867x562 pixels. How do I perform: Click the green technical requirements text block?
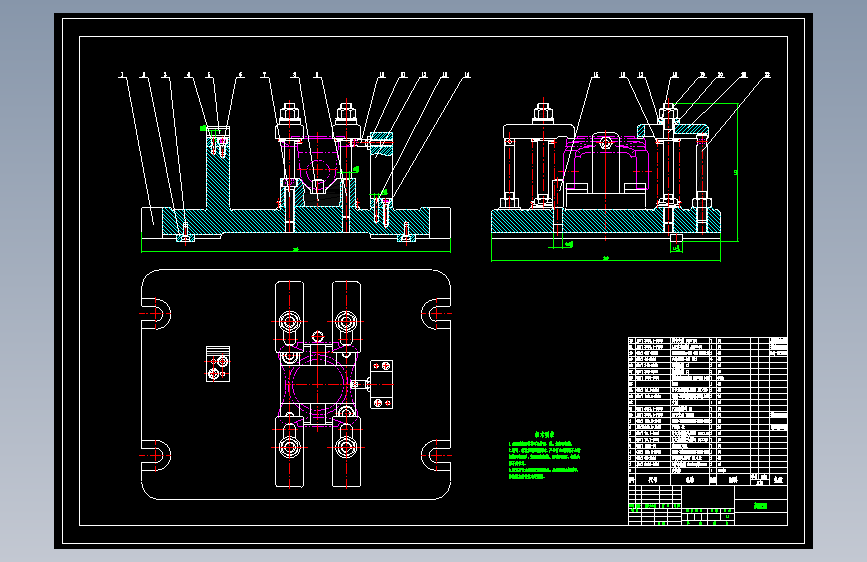pos(545,456)
